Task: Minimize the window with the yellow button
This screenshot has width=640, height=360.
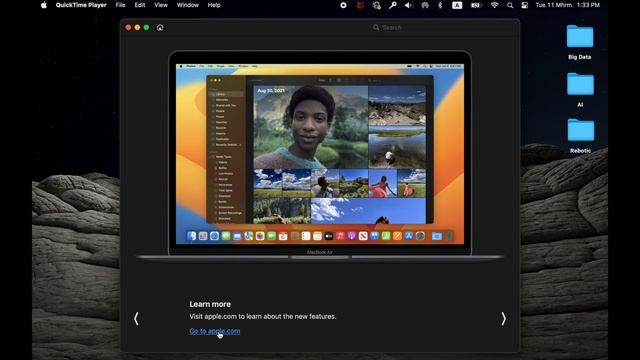Action: [x=137, y=27]
